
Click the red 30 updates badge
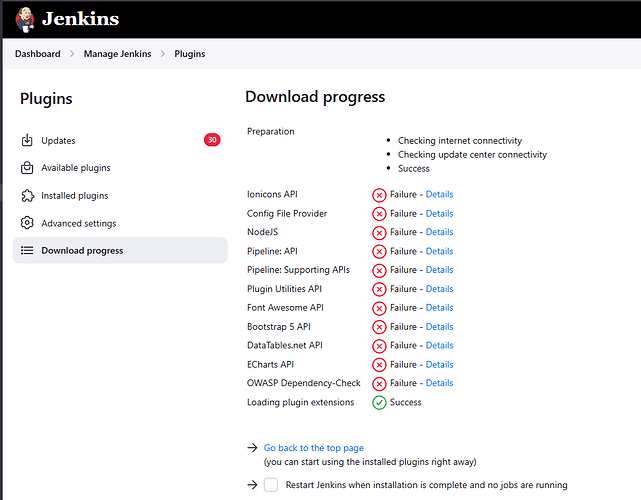pos(212,140)
